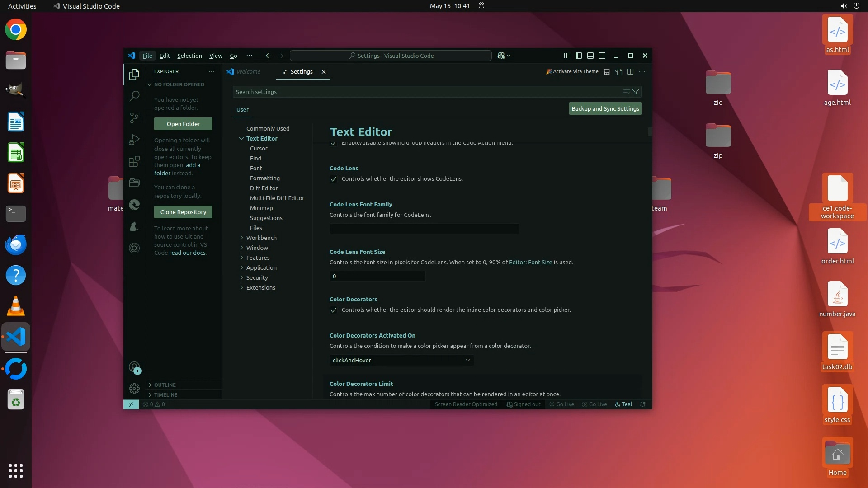Screen dimensions: 868x488
Task: Toggle the Color Decorators checkbox
Action: click(x=334, y=310)
